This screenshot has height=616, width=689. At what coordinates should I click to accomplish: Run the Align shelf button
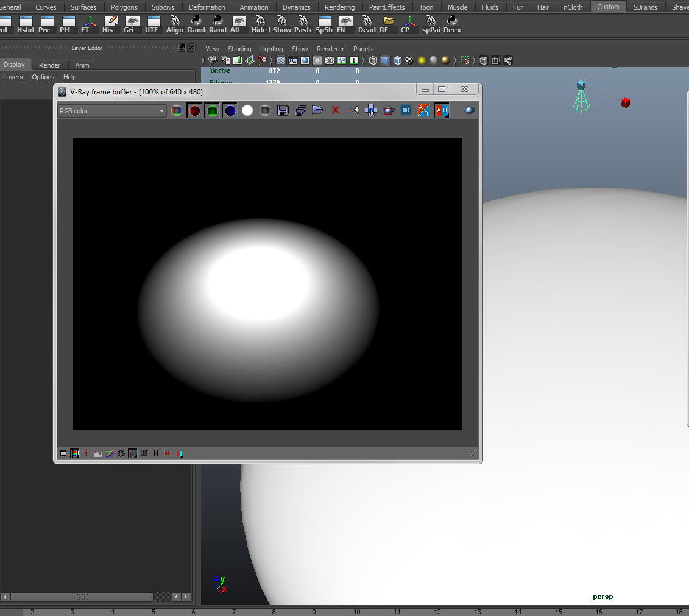tap(175, 24)
